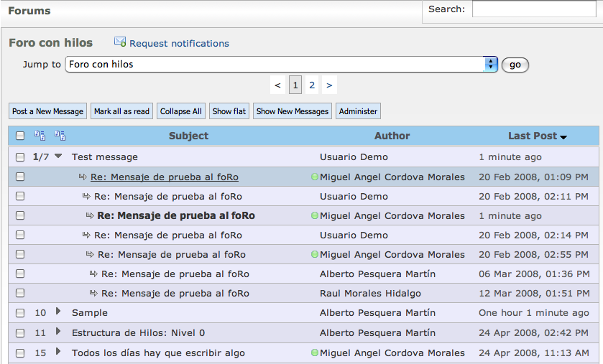Click the Last Post sort arrow

[x=563, y=137]
